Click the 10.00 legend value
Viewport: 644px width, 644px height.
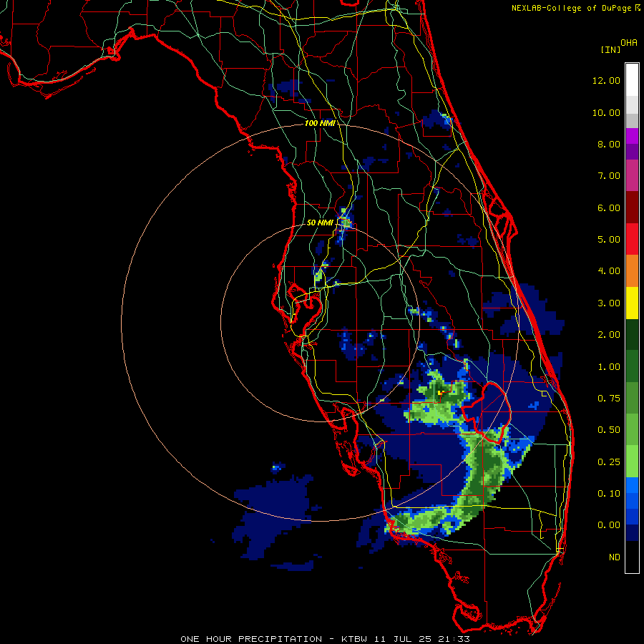pos(606,112)
